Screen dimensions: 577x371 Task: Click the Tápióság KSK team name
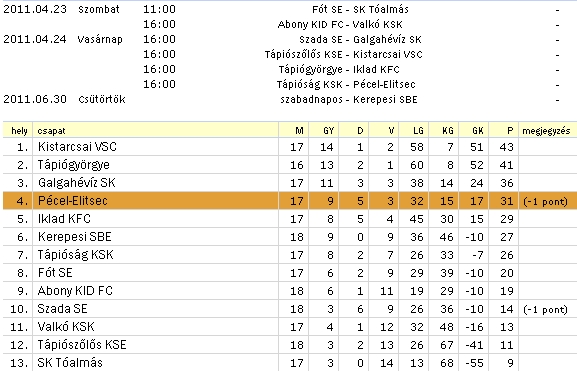click(75, 255)
